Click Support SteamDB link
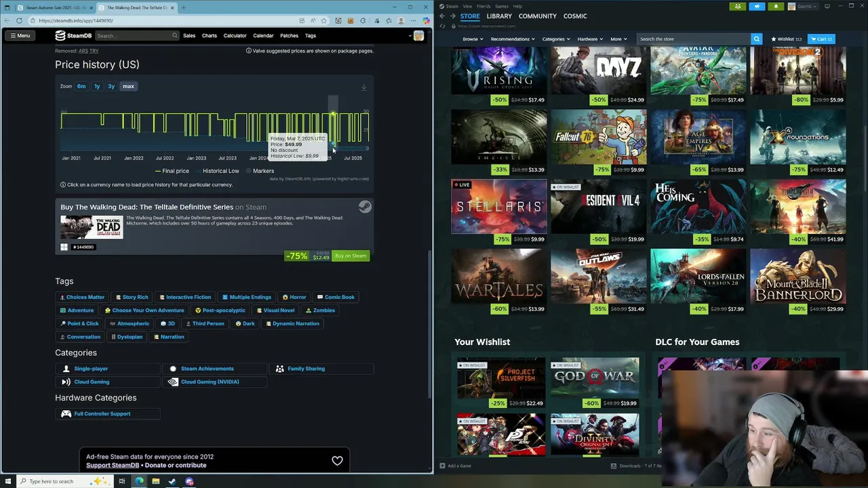This screenshot has width=868, height=488. 113,466
